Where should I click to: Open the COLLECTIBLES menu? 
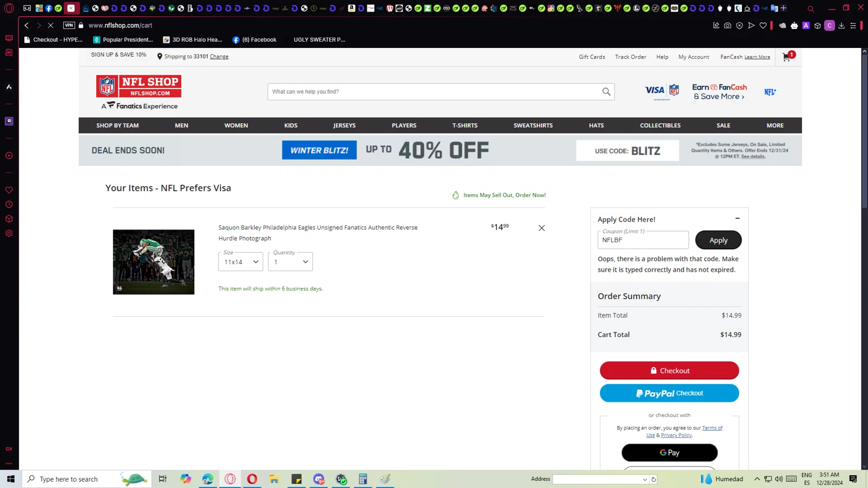660,125
